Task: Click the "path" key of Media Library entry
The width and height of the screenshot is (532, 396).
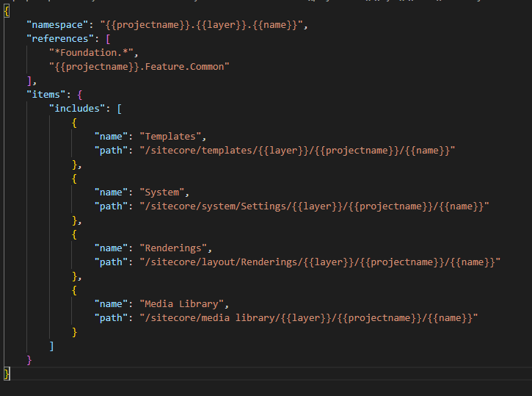Action: pyautogui.click(x=111, y=318)
